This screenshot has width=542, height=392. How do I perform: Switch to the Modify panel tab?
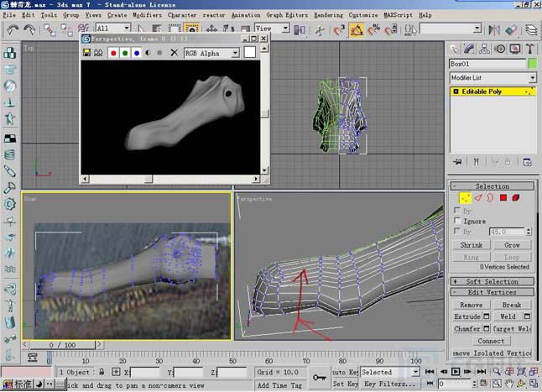click(469, 49)
